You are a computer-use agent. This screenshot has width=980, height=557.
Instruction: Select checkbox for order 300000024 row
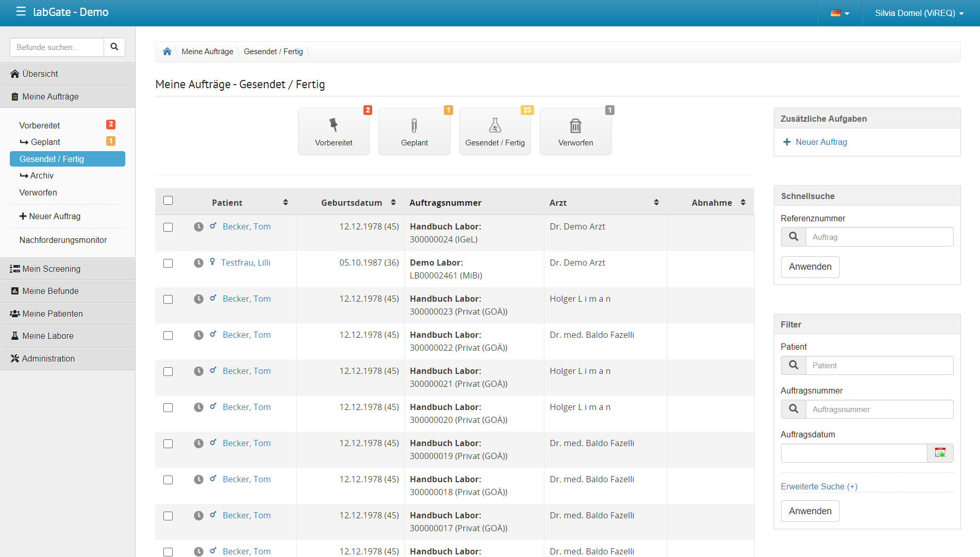pos(168,227)
